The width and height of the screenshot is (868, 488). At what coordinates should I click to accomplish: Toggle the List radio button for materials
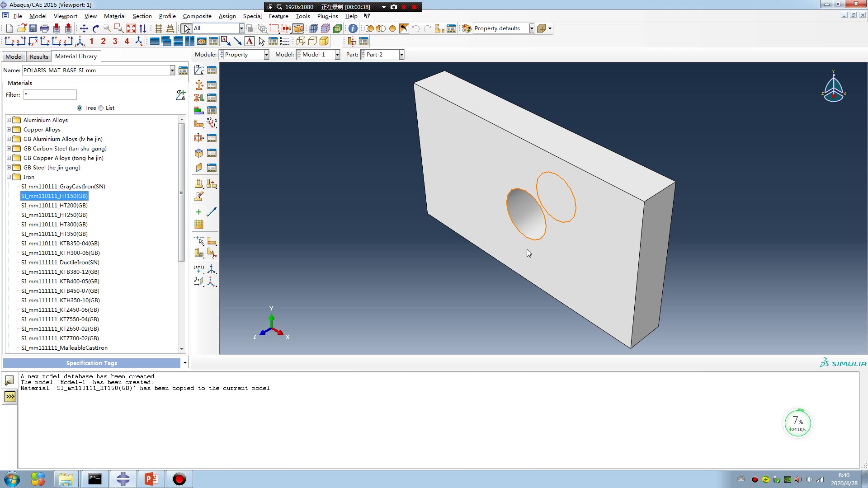[101, 108]
